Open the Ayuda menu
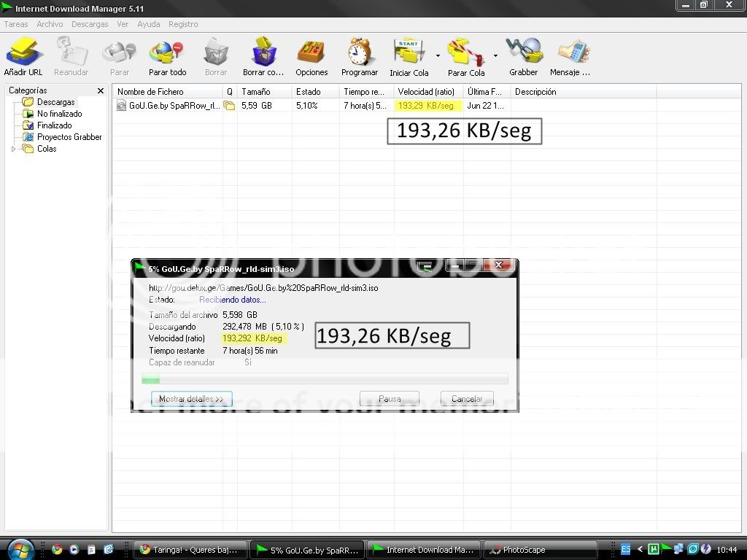The width and height of the screenshot is (747, 560). tap(149, 24)
